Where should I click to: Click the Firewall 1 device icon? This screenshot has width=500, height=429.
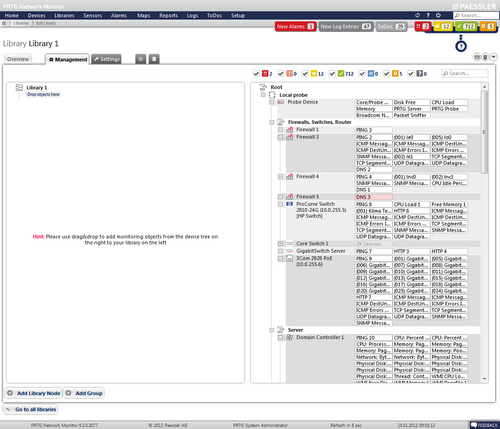(x=290, y=129)
